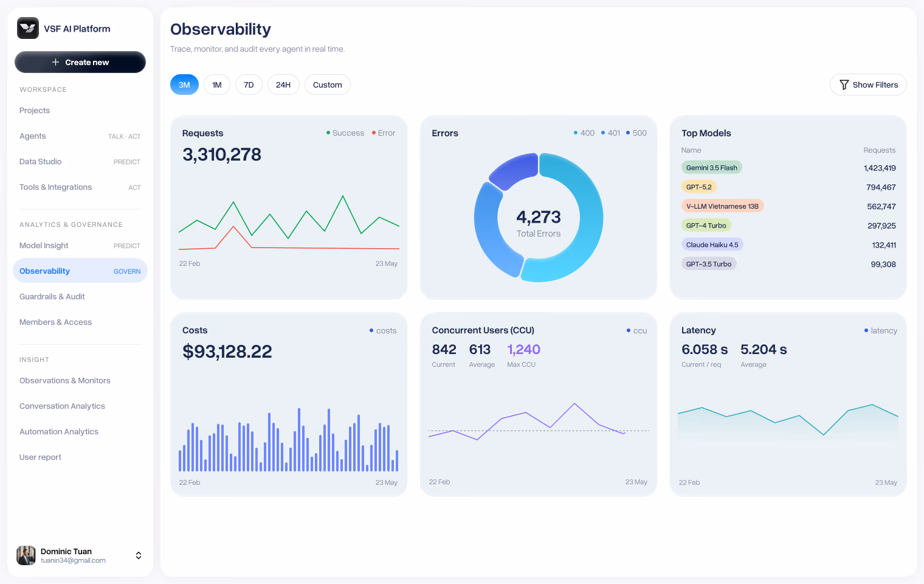Image resolution: width=924 pixels, height=584 pixels.
Task: Open Agents in the sidebar
Action: click(x=80, y=136)
